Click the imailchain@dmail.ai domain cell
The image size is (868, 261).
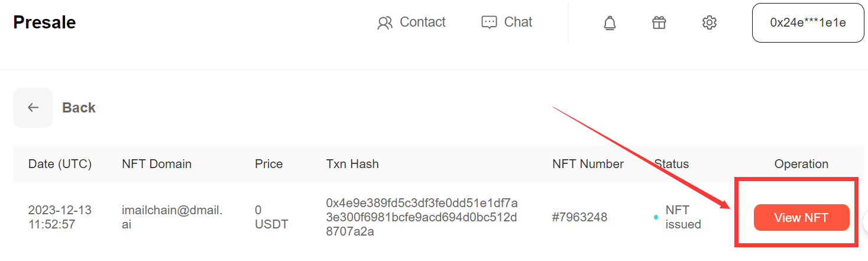[172, 217]
